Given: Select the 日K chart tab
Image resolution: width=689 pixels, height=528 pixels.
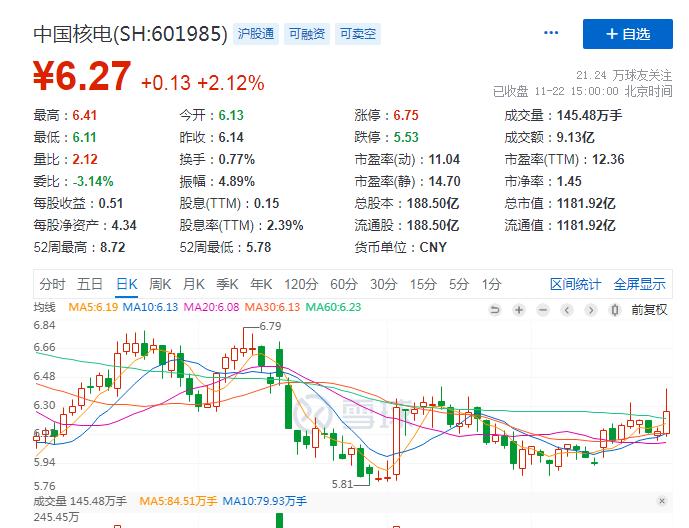Looking at the screenshot, I should 127,284.
